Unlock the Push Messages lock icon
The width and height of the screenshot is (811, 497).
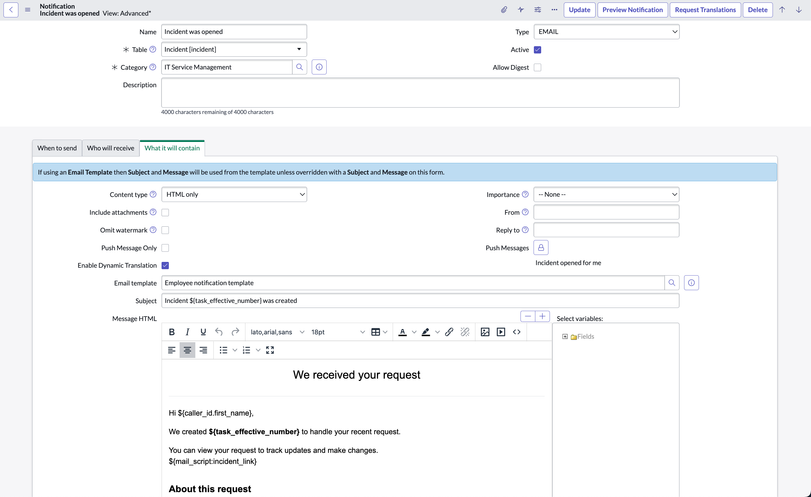[x=541, y=248]
